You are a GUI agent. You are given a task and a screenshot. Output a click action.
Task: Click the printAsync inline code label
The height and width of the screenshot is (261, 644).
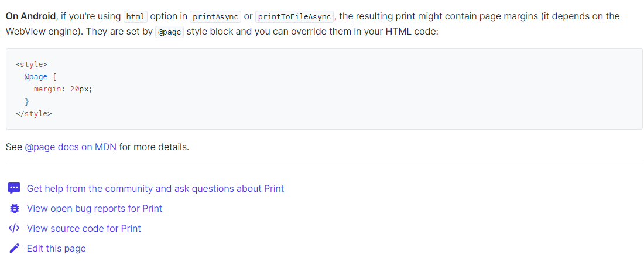coord(215,16)
